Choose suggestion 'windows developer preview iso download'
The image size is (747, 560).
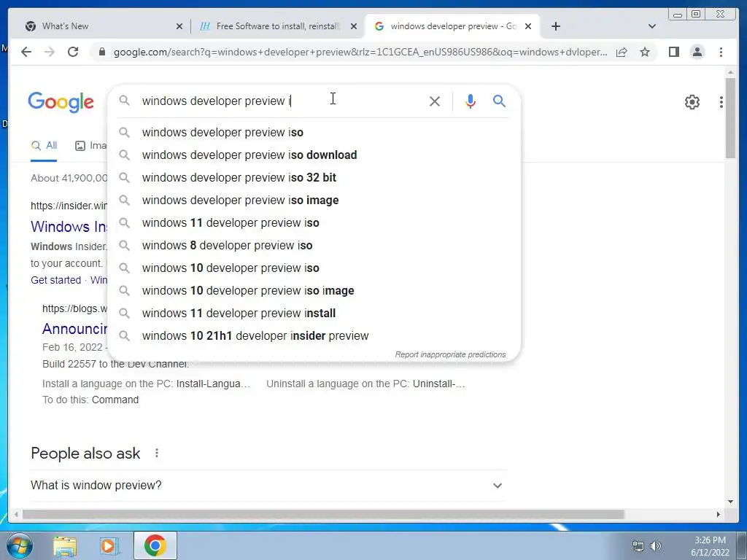(x=314, y=155)
